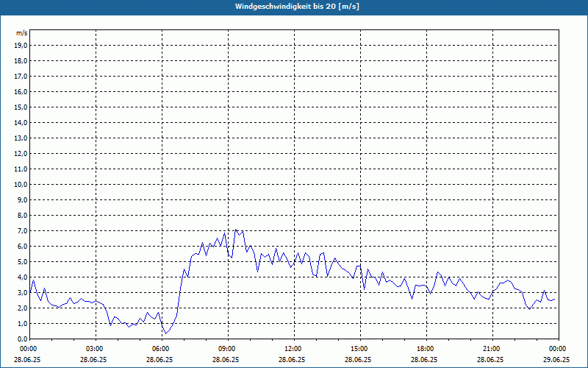Click the wind speed minimum after 06:00
The height and width of the screenshot is (368, 588).
[166, 333]
